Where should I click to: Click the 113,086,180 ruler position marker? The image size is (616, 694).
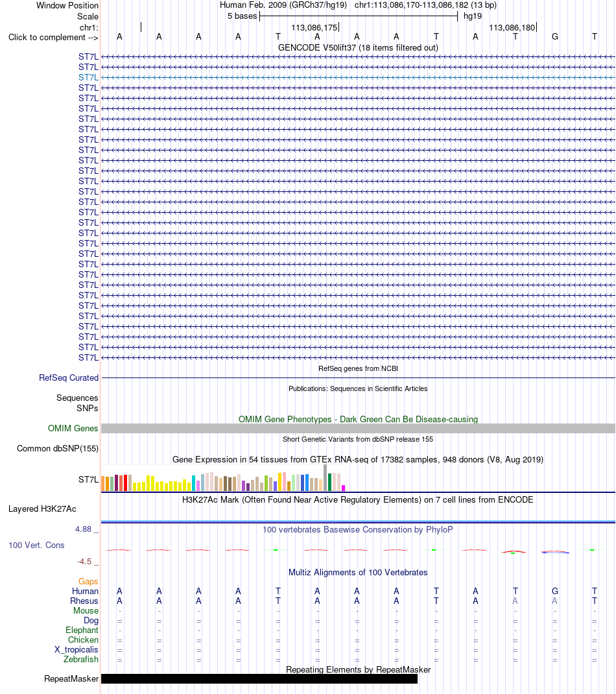pyautogui.click(x=512, y=27)
